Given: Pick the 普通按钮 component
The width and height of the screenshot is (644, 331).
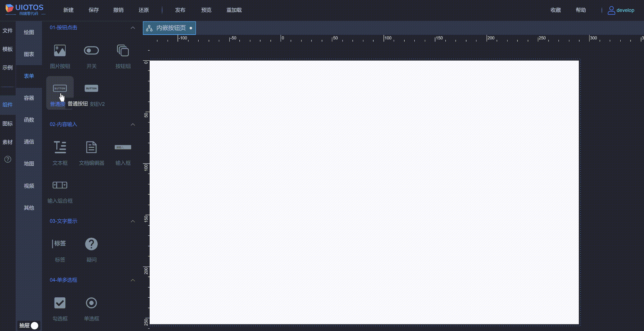Looking at the screenshot, I should pos(60,88).
